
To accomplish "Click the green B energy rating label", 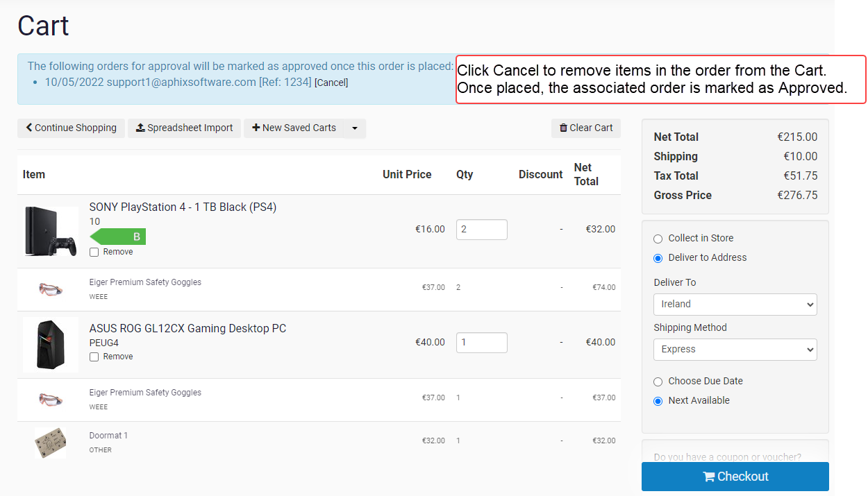I will click(119, 237).
